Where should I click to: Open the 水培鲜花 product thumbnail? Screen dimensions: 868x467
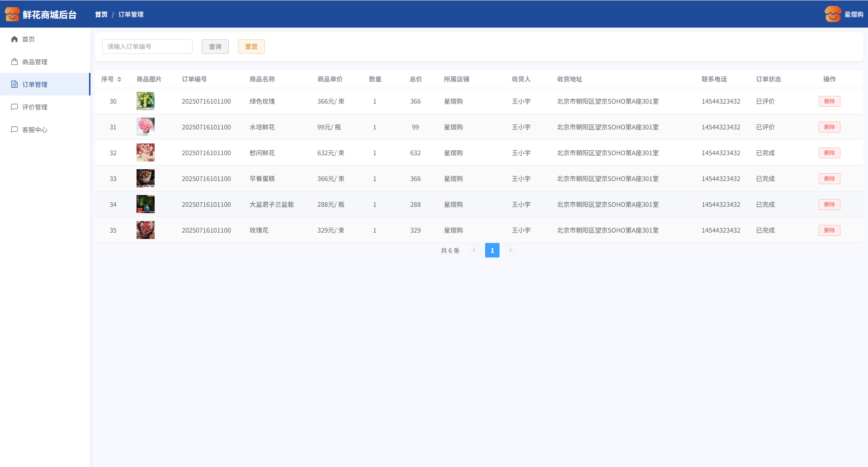click(146, 127)
